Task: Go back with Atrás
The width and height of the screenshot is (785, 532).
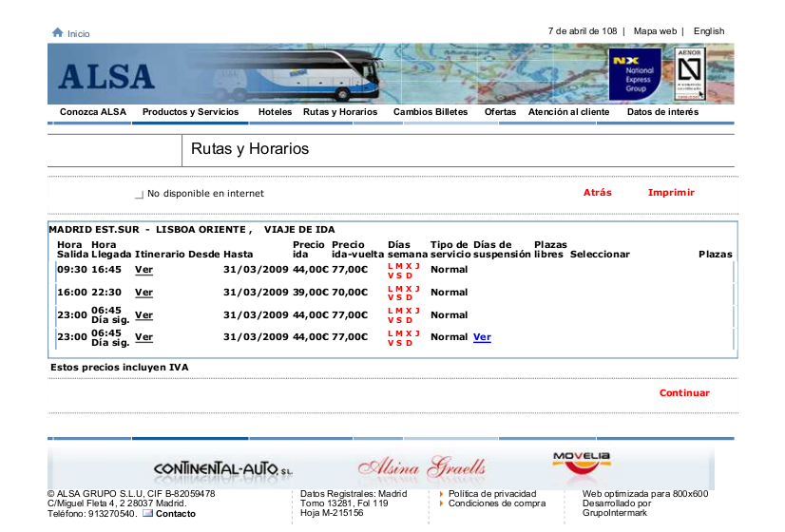Action: (x=597, y=193)
